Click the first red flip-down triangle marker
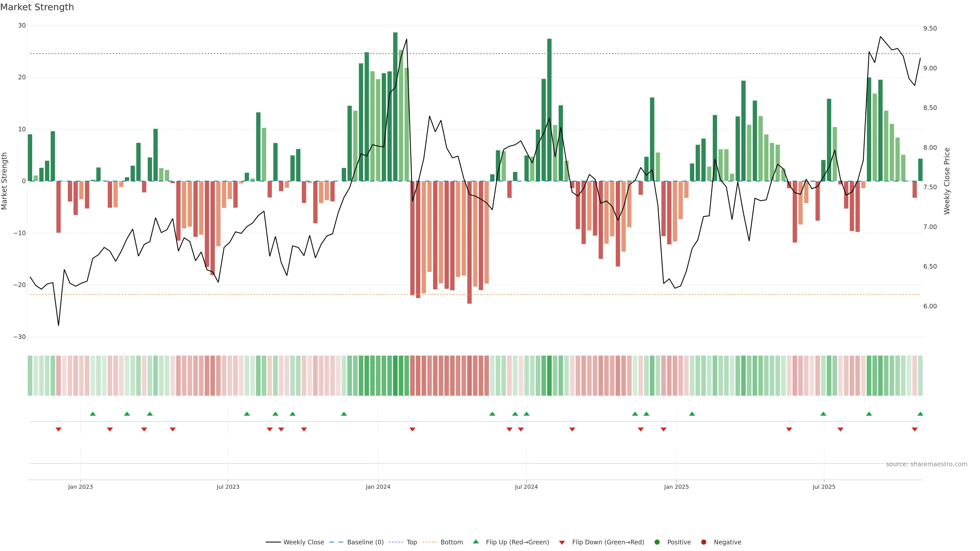This screenshot has width=980, height=551. pos(59,429)
